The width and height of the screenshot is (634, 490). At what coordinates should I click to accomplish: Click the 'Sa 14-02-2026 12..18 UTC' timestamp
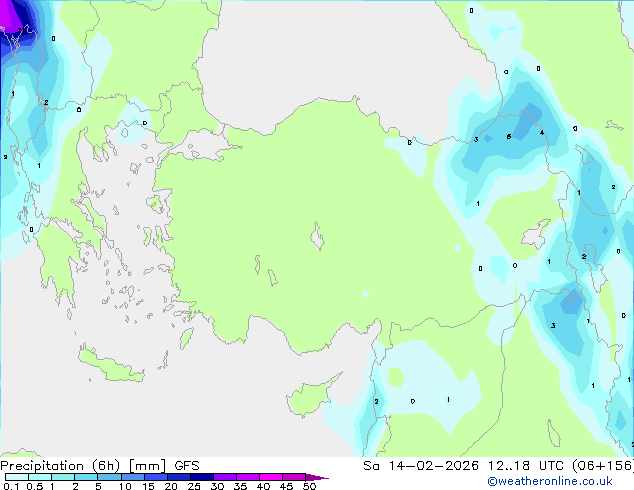465,466
